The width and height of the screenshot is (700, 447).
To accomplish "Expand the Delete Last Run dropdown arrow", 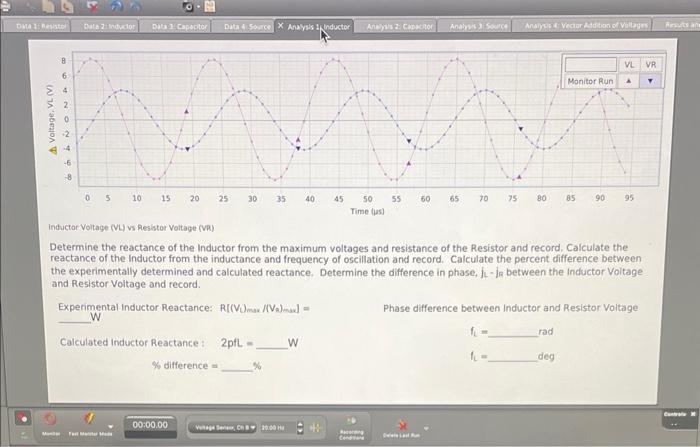I will tap(426, 429).
